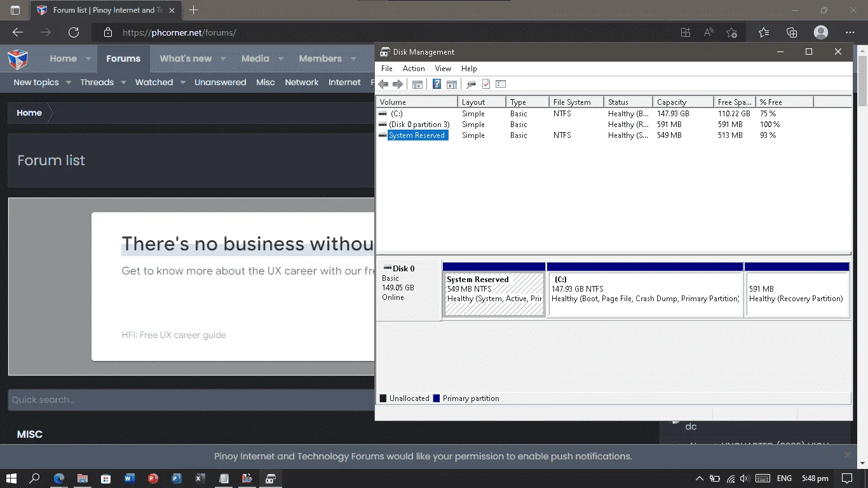868x488 pixels.
Task: Open Windows taskbar search
Action: [x=35, y=478]
